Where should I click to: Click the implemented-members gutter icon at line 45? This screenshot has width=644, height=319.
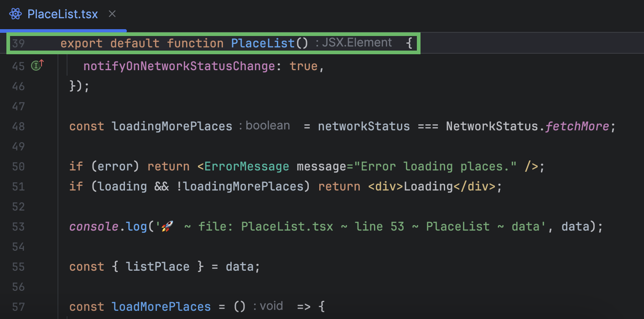pos(36,66)
